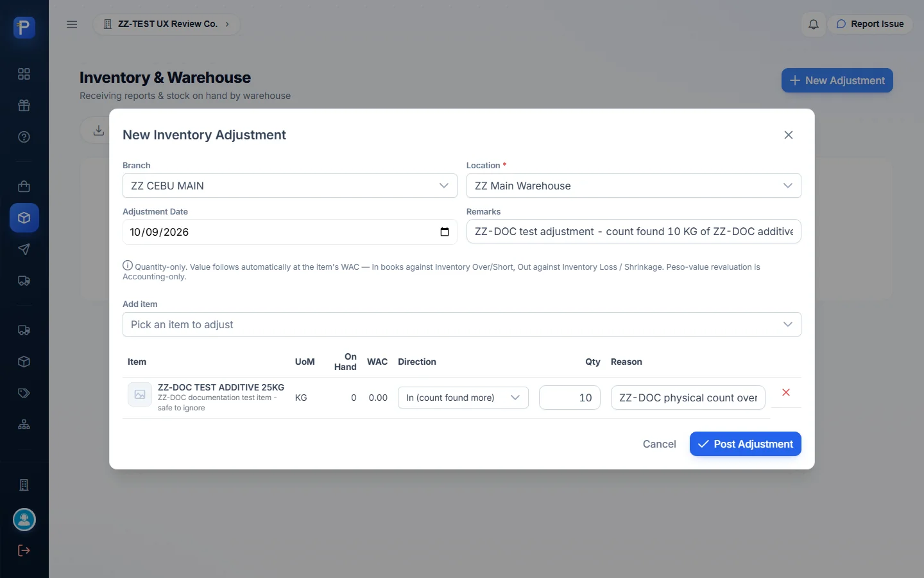924x578 pixels.
Task: Open the help question-mark icon in sidebar
Action: coord(24,137)
